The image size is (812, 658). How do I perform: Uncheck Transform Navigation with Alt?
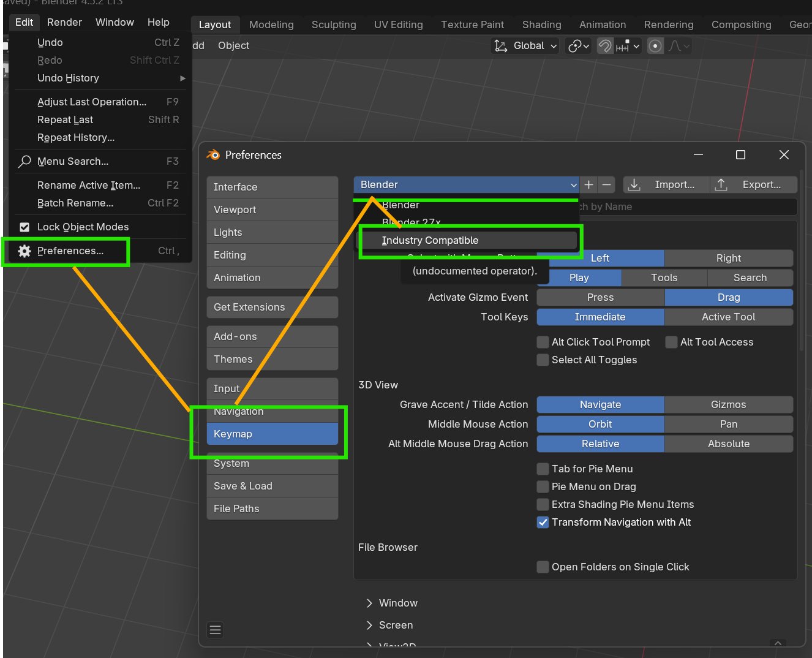543,522
